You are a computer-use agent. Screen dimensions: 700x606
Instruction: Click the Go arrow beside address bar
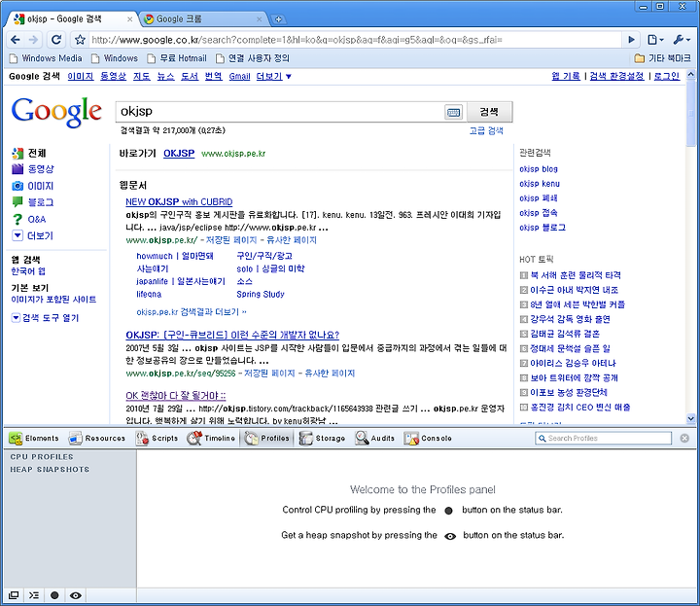pyautogui.click(x=631, y=40)
